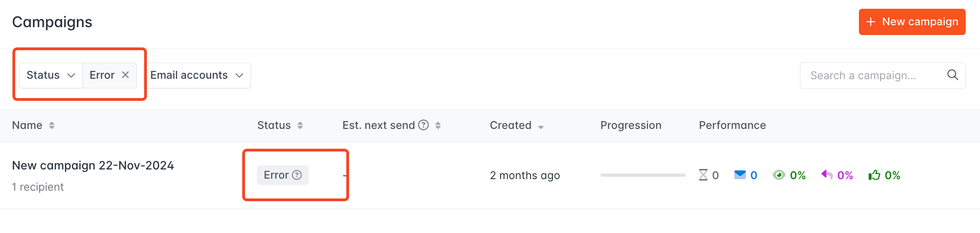Image resolution: width=980 pixels, height=233 pixels.
Task: Click the Error status badge
Action: click(282, 175)
